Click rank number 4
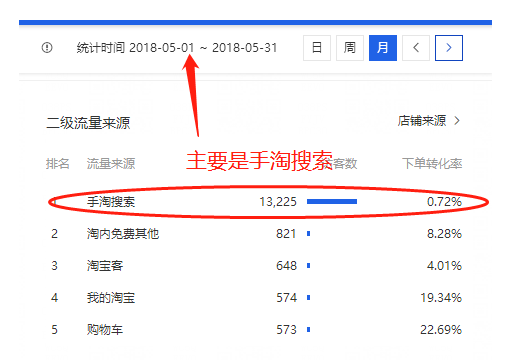This screenshot has height=360, width=507. point(54,298)
